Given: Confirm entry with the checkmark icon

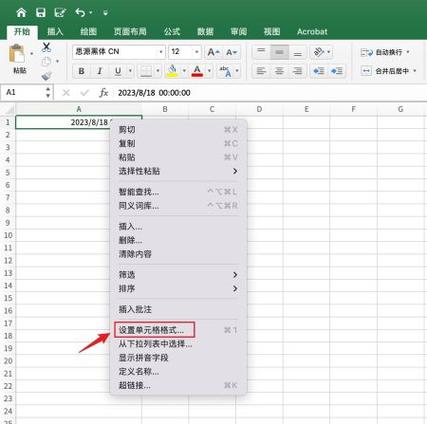Looking at the screenshot, I should pos(85,93).
